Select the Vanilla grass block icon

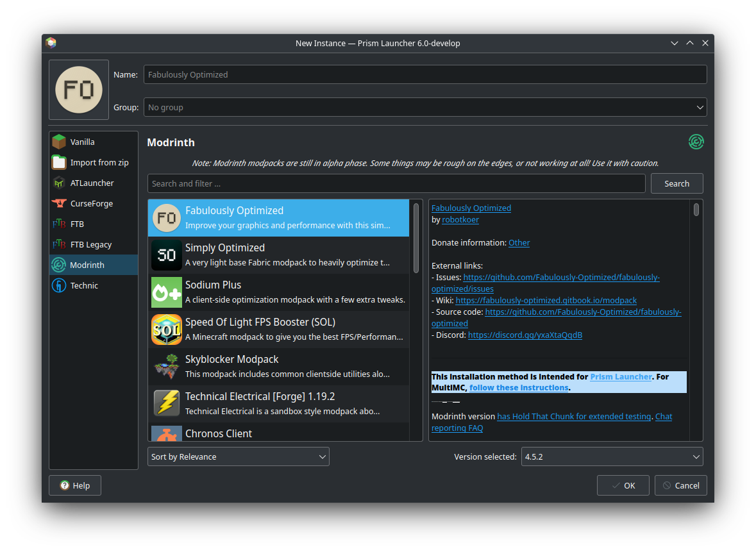point(59,142)
